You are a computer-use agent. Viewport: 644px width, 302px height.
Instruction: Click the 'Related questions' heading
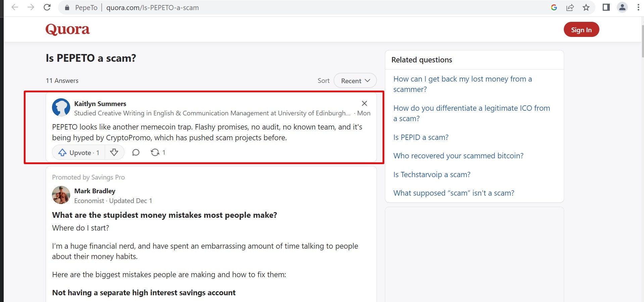(422, 60)
